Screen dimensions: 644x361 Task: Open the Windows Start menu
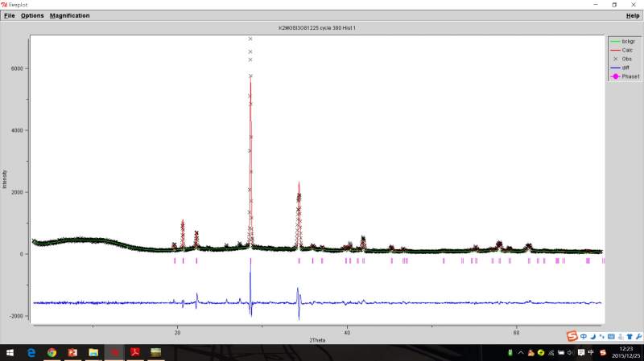tap(10, 352)
